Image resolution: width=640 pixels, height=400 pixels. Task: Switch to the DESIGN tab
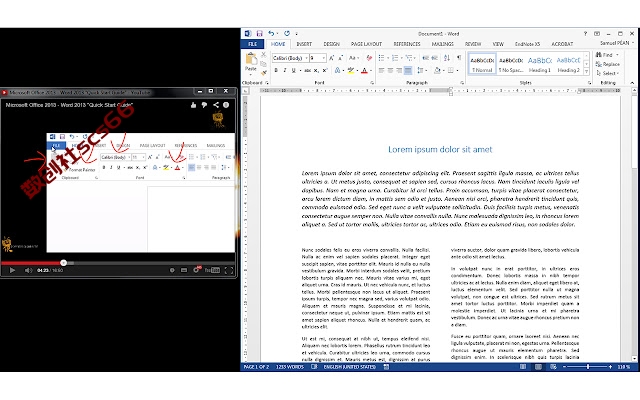click(331, 44)
